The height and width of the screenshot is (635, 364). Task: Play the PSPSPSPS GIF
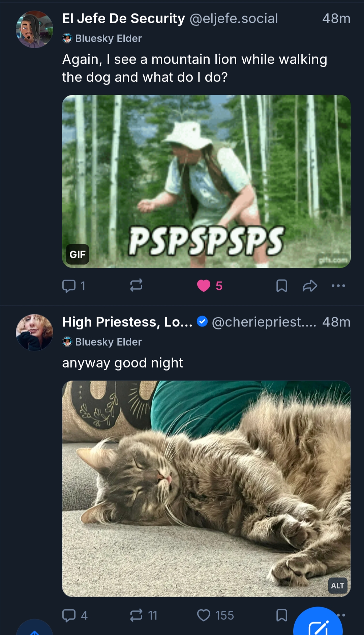coord(206,181)
